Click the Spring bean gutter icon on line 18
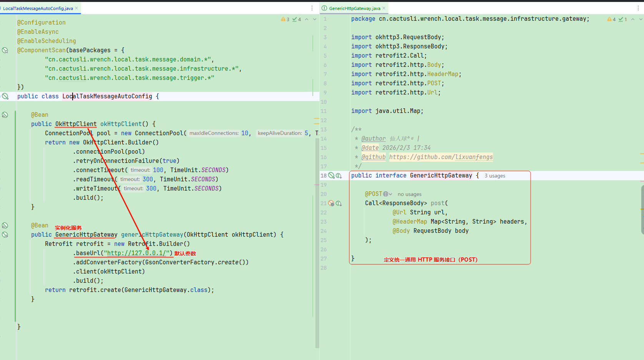 tap(331, 176)
